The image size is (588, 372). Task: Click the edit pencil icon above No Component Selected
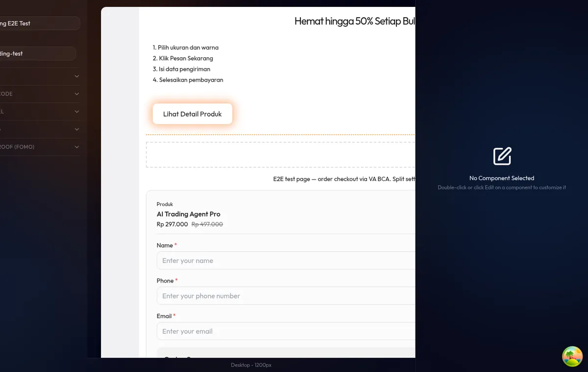tap(502, 156)
